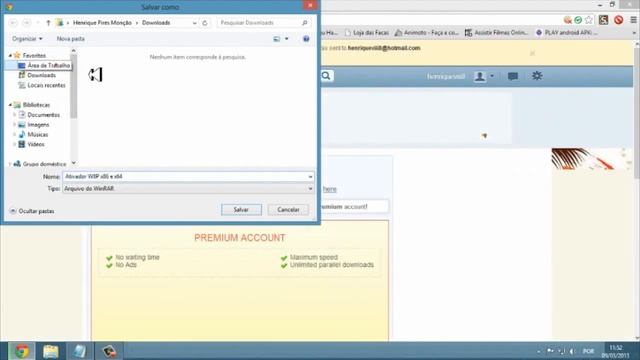The width and height of the screenshot is (640, 360).
Task: Open the Organizar menu
Action: point(27,39)
